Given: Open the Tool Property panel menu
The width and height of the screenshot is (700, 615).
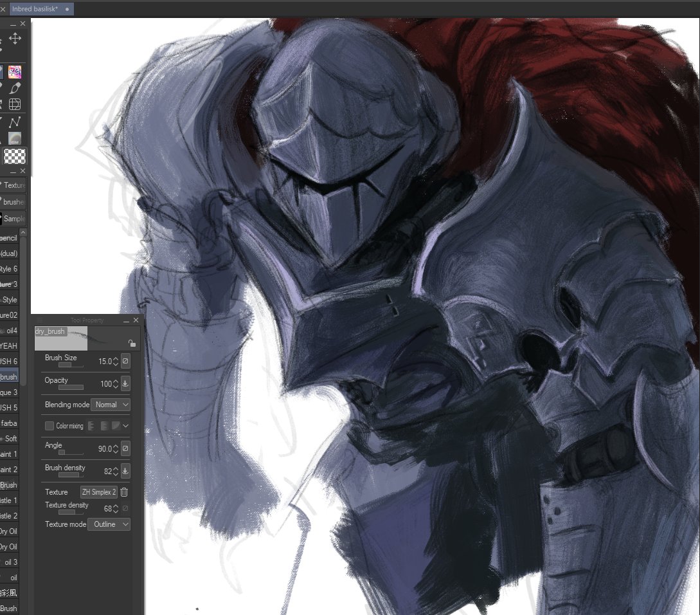Looking at the screenshot, I should tap(39, 320).
